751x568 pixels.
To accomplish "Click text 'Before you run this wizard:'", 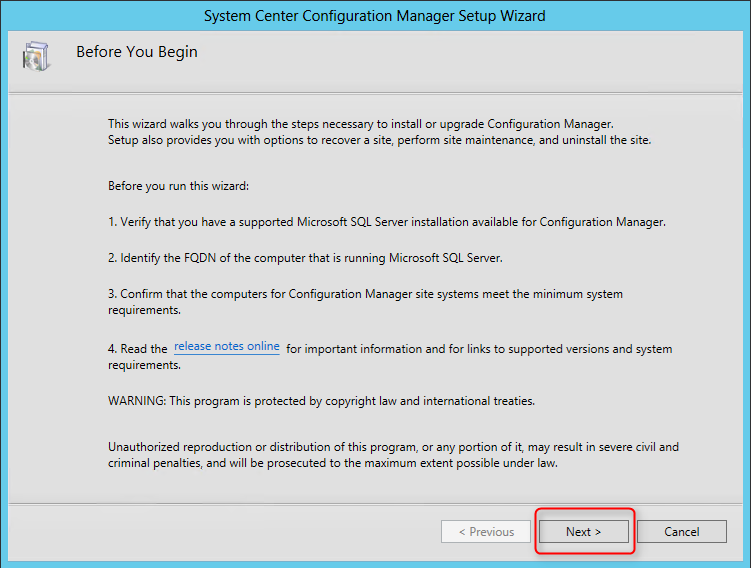I will click(178, 186).
